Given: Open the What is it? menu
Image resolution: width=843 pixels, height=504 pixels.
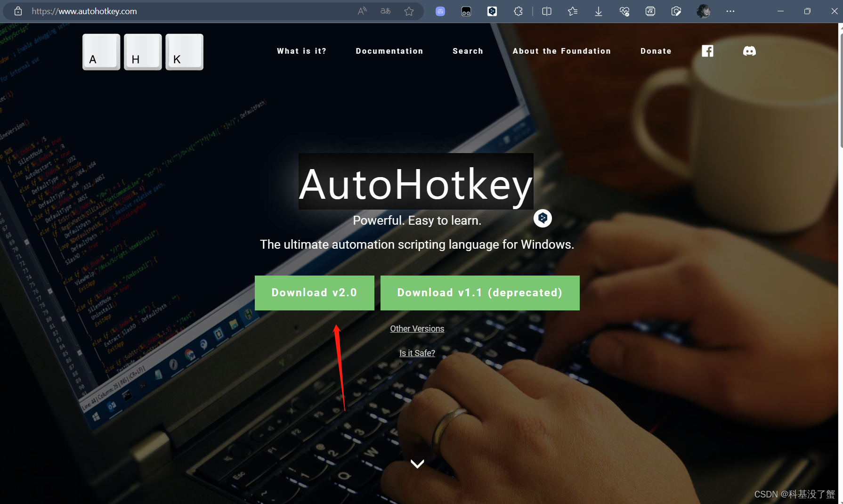Looking at the screenshot, I should 301,51.
